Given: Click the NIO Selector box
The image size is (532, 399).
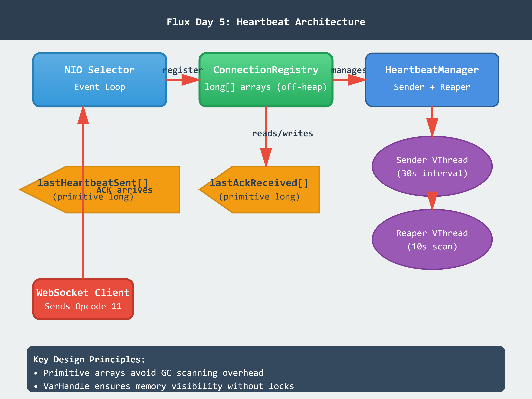Looking at the screenshot, I should (x=100, y=80).
